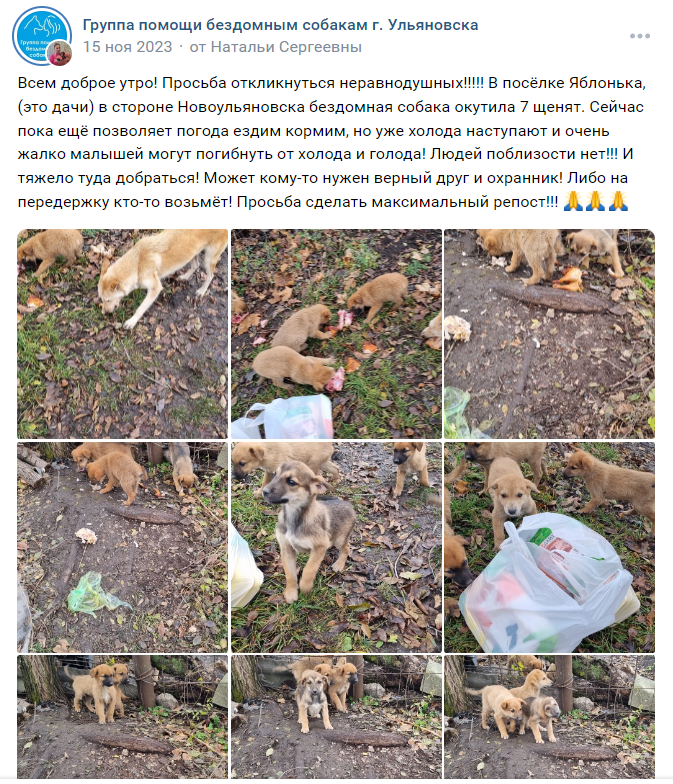Open bottom-right photo of three puppies huddled

click(550, 717)
